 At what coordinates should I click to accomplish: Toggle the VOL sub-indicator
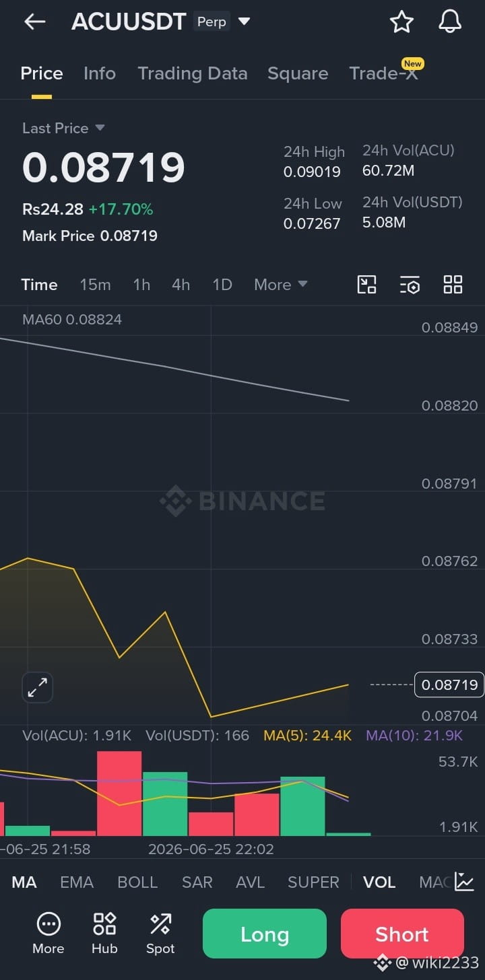point(379,882)
